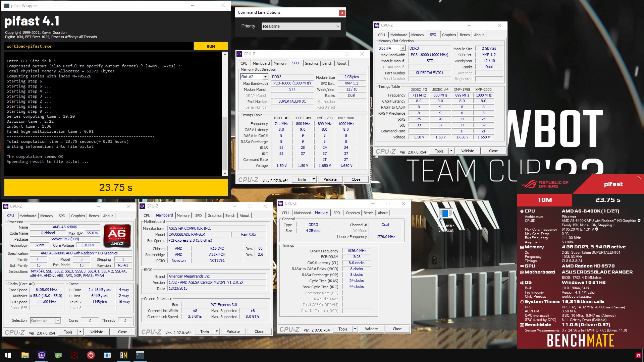Screen dimensions: 644x362
Task: Open BenchMate BM icon on the taskbar
Action: click(124, 355)
